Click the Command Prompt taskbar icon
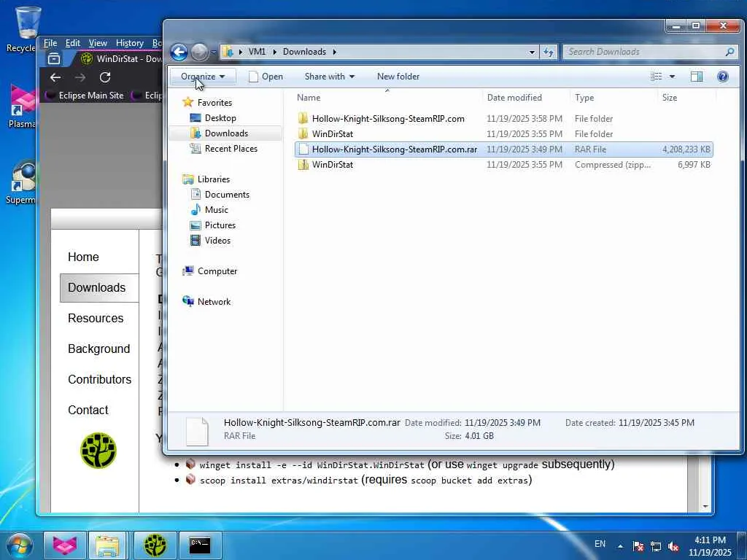Screen dimensions: 747x560 pos(200,545)
